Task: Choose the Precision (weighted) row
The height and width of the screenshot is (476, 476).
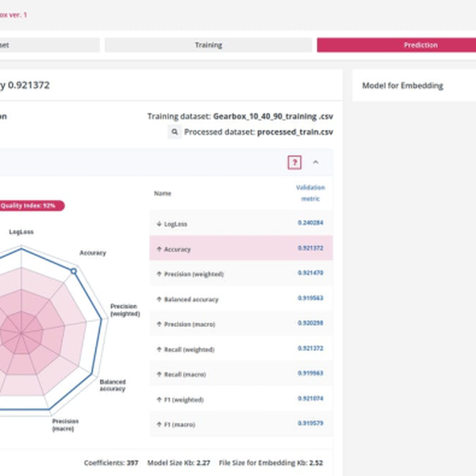Action: [x=241, y=274]
